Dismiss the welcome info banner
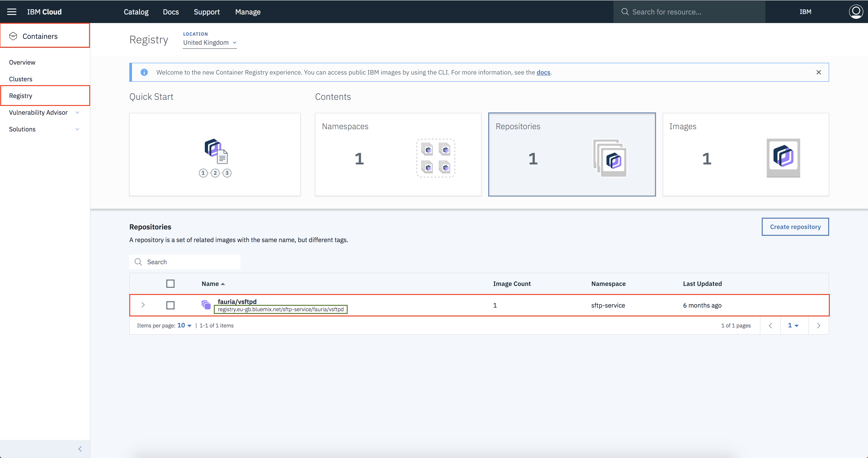Screen dimensions: 868x458 (818, 72)
